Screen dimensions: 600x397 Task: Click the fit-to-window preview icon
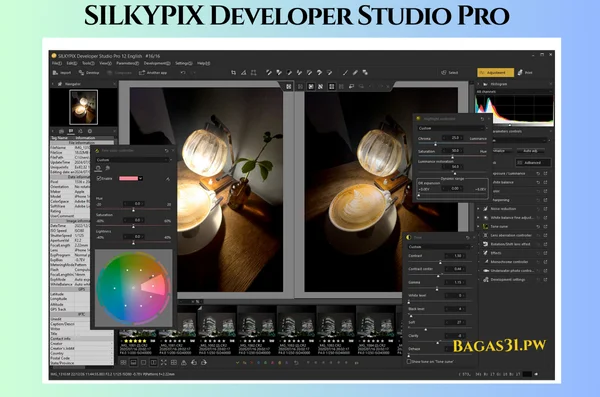pyautogui.click(x=289, y=87)
